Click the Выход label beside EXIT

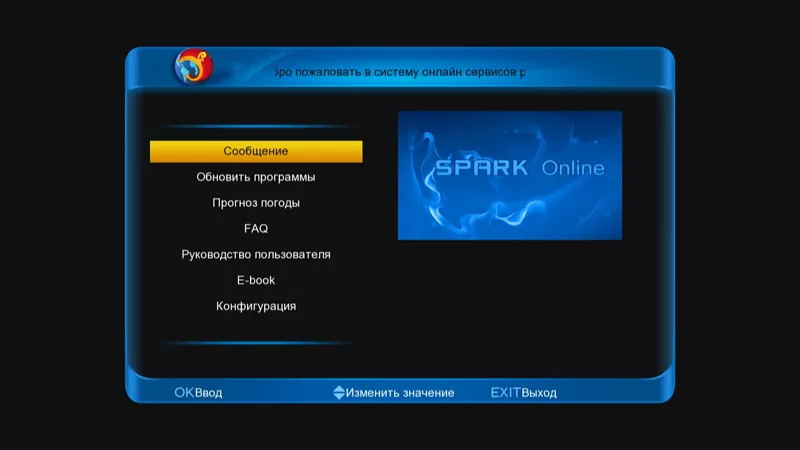pyautogui.click(x=539, y=393)
